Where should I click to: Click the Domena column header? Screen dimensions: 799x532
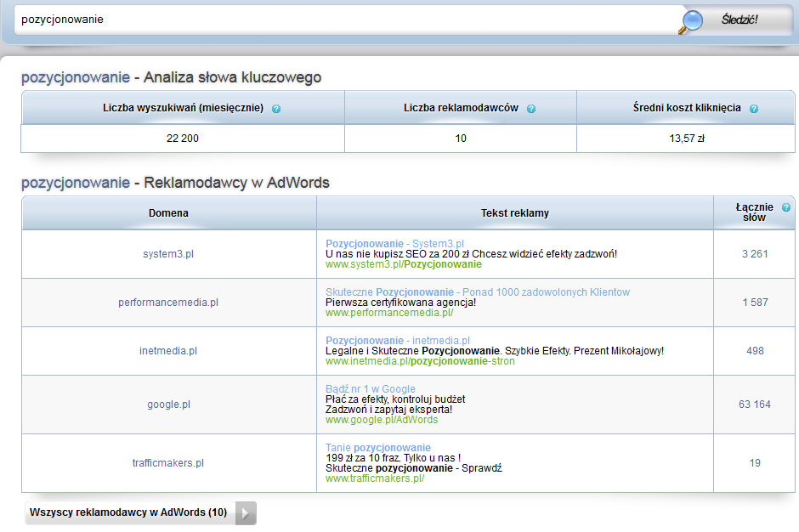(168, 213)
